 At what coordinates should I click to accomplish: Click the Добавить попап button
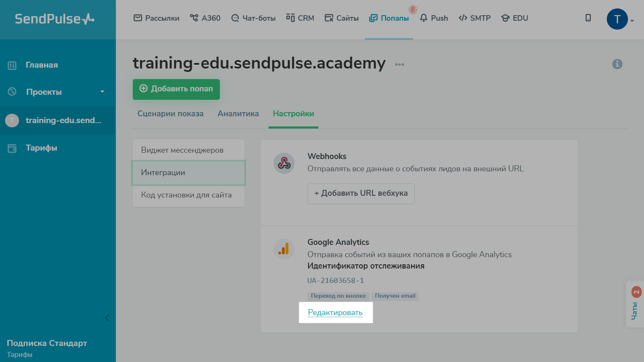pyautogui.click(x=176, y=89)
